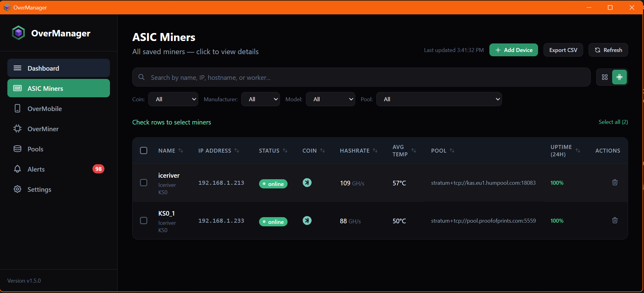Viewport: 644px width, 293px height.
Task: Export miners list as CSV
Action: [x=563, y=50]
